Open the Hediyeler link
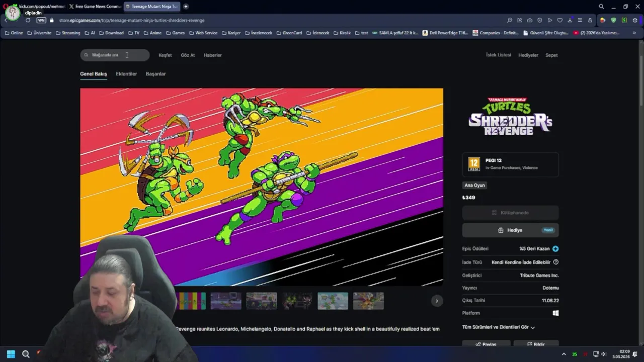Screen dimensions: 644x362 coord(528,55)
